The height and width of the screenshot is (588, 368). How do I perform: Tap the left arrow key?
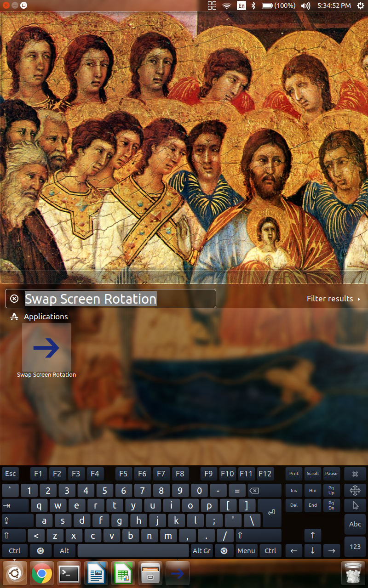coord(294,551)
